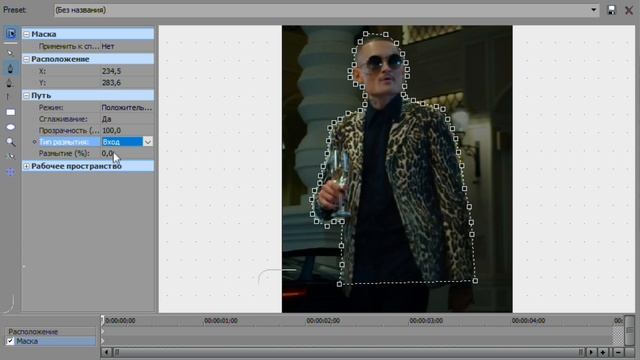Click the playhead cursor at 00:00:00:00
The width and height of the screenshot is (640, 360).
point(103,320)
